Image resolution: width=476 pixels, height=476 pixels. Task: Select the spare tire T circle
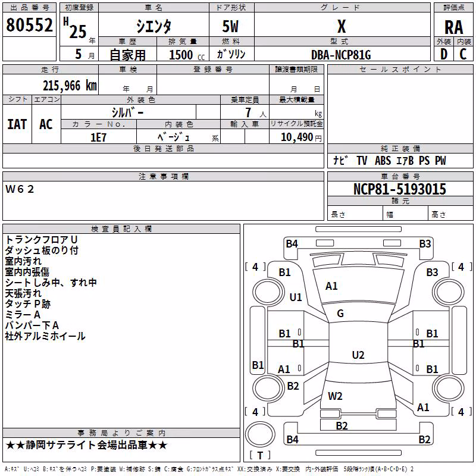(x=260, y=434)
